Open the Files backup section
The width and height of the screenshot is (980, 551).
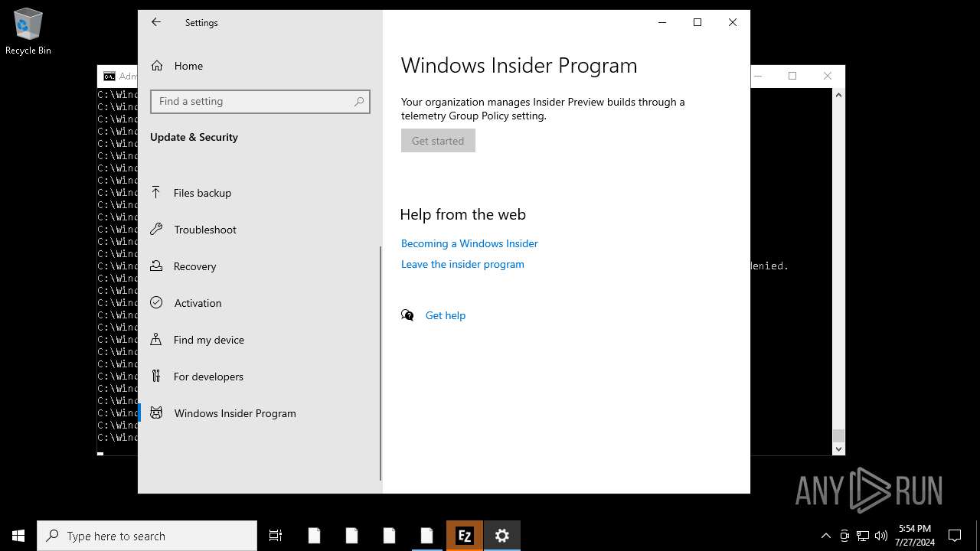[x=260, y=193]
